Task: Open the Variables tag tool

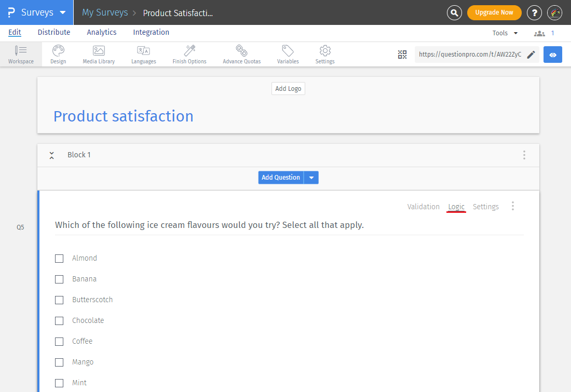Action: [x=288, y=55]
